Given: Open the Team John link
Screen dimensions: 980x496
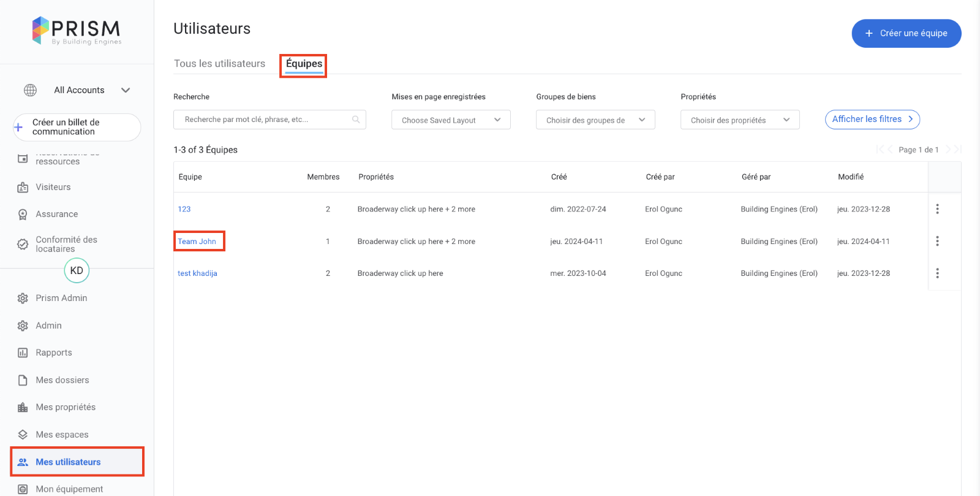Looking at the screenshot, I should pyautogui.click(x=197, y=242).
